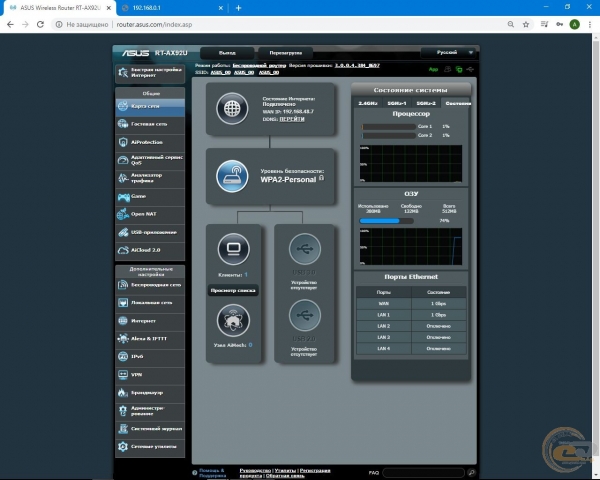Reload the page with browser refresh
The height and width of the screenshot is (480, 600).
40,24
